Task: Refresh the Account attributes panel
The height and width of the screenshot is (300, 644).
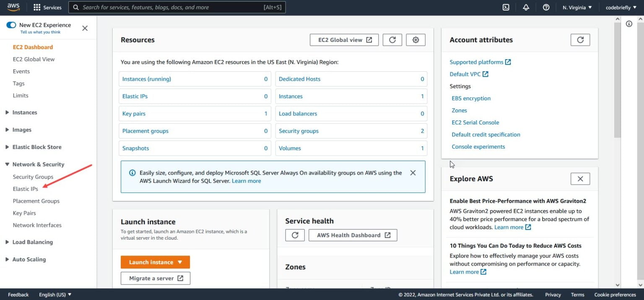Action: click(580, 40)
